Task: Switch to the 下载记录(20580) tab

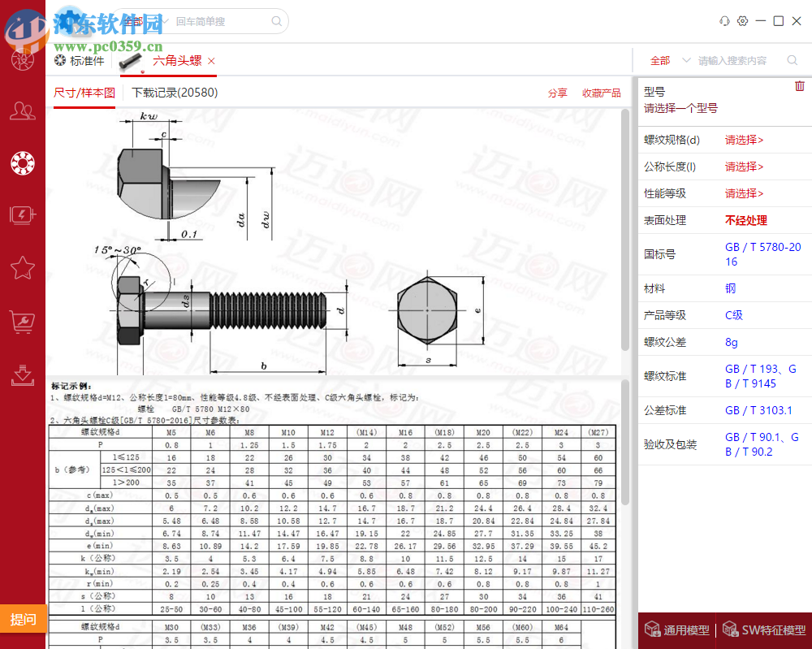Action: [x=175, y=92]
